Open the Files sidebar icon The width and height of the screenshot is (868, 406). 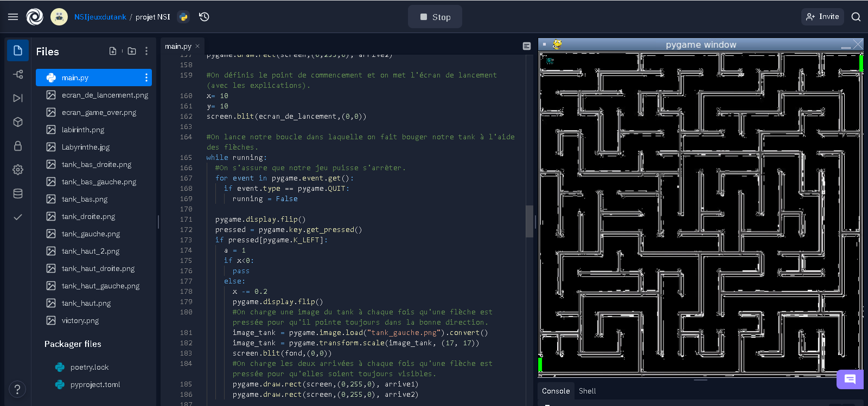click(18, 50)
